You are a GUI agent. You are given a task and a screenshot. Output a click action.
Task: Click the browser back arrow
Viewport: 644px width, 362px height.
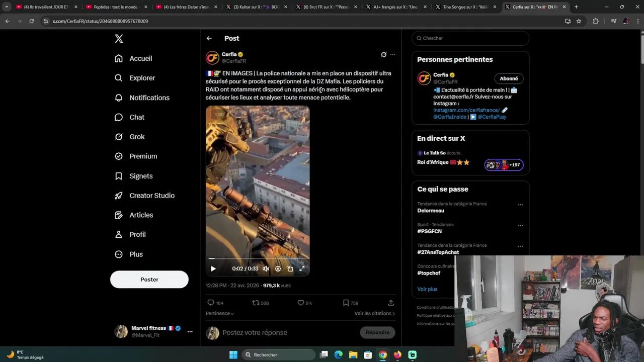tap(7, 21)
